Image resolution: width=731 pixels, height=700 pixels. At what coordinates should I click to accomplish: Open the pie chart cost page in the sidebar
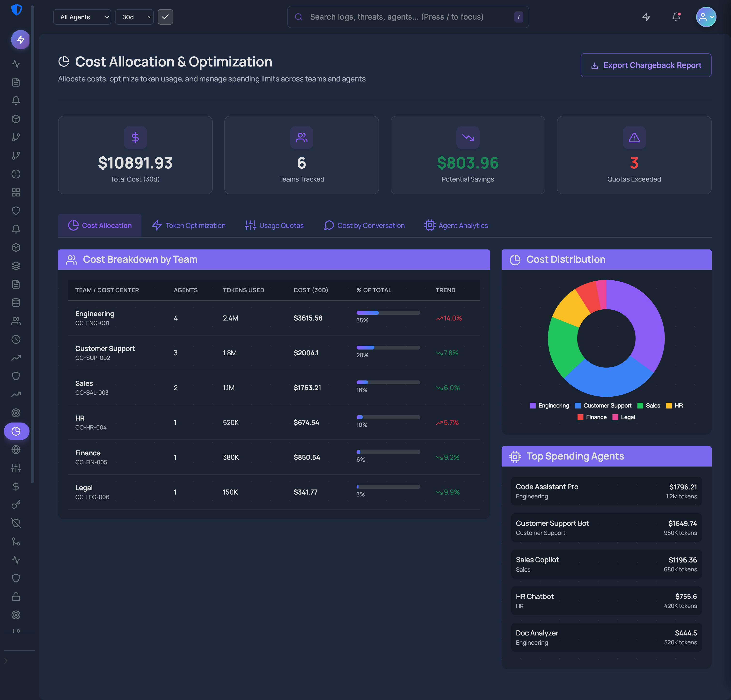(16, 431)
